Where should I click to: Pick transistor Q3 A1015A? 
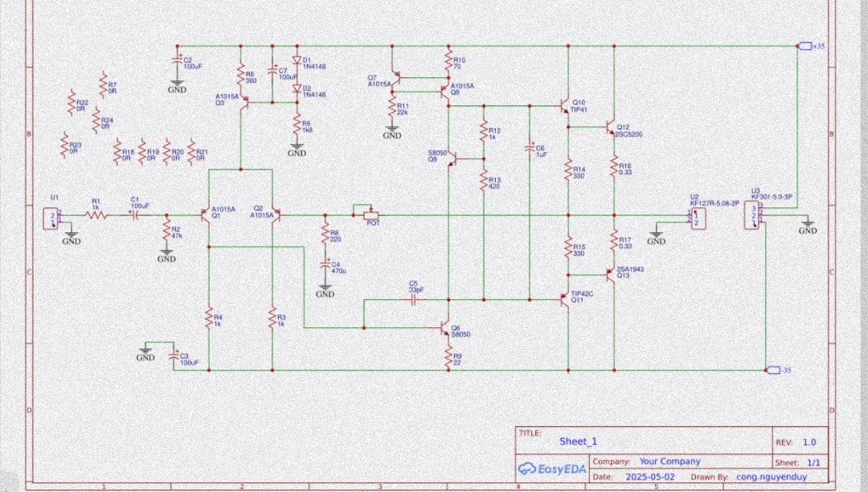coord(244,102)
